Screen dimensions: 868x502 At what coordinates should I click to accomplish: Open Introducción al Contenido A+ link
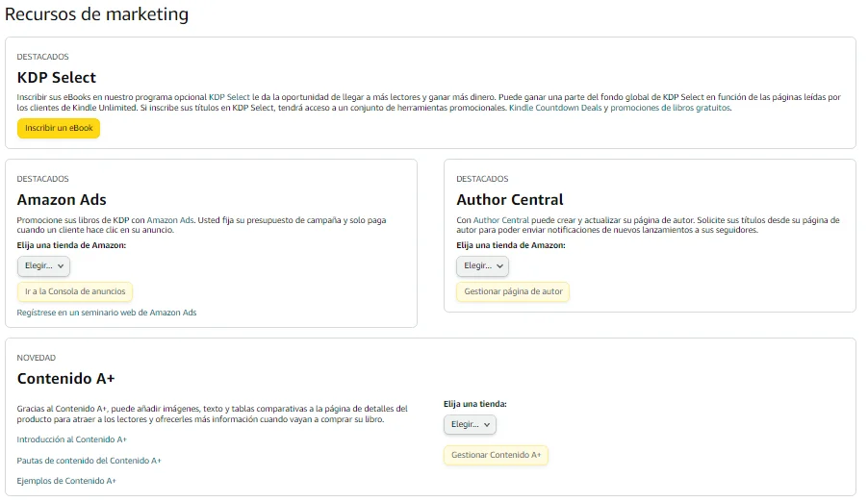(x=72, y=439)
